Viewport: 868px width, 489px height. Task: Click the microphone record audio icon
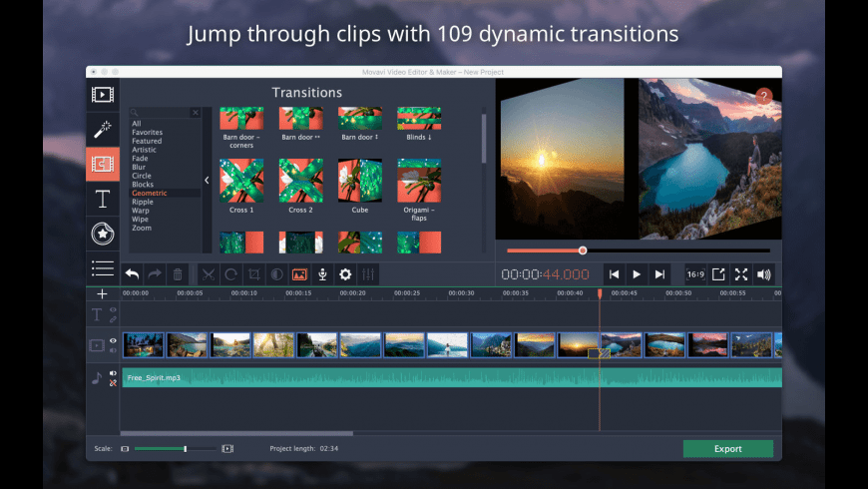coord(322,274)
